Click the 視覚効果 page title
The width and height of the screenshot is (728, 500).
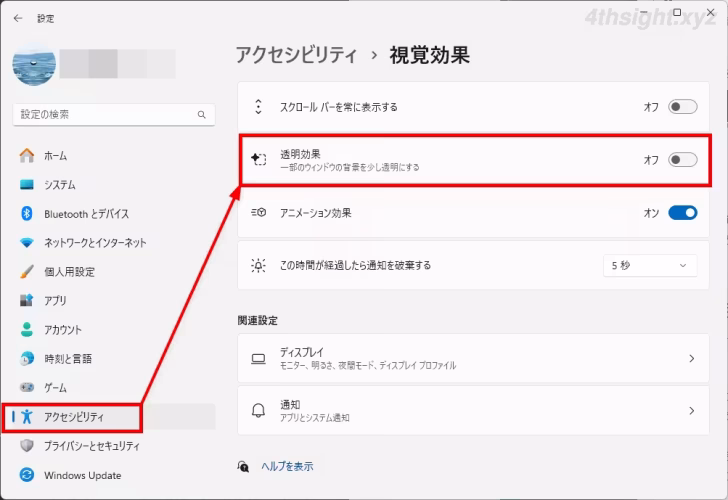(429, 55)
